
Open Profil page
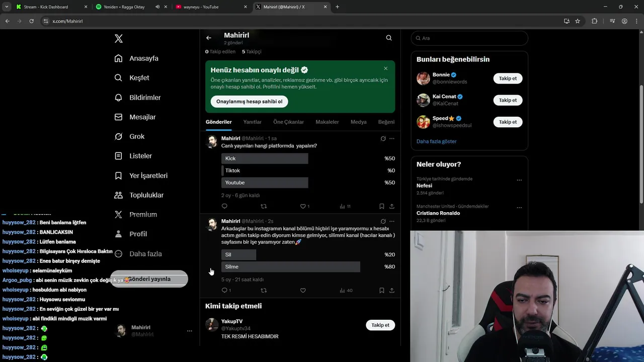[131, 234]
